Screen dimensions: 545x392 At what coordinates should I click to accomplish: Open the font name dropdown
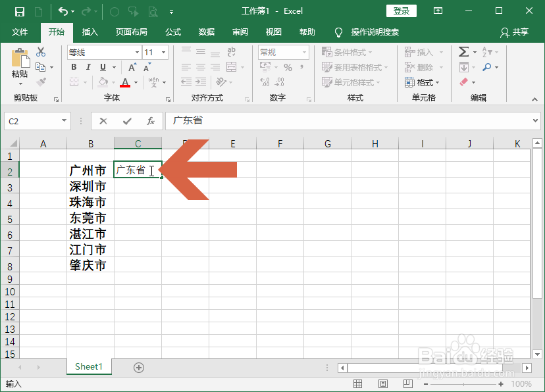click(137, 53)
